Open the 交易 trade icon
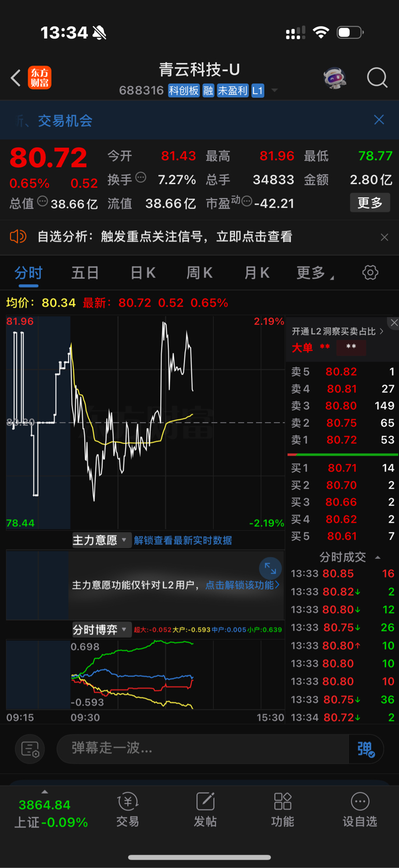399x868 pixels. [x=128, y=810]
